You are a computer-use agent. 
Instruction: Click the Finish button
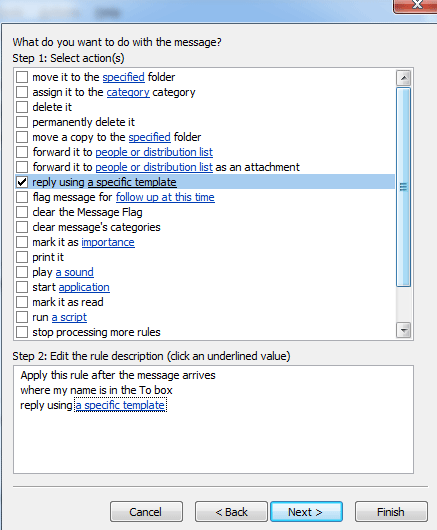tap(391, 512)
